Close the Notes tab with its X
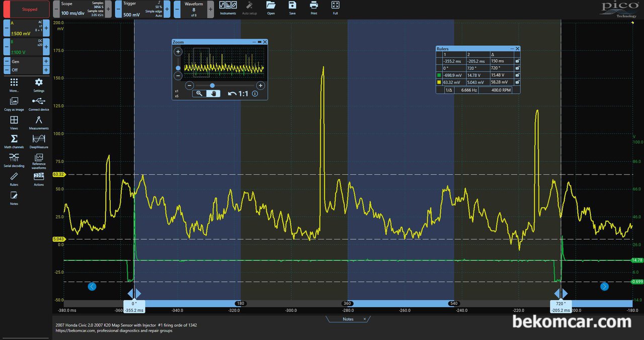644x340 pixels. click(x=365, y=319)
